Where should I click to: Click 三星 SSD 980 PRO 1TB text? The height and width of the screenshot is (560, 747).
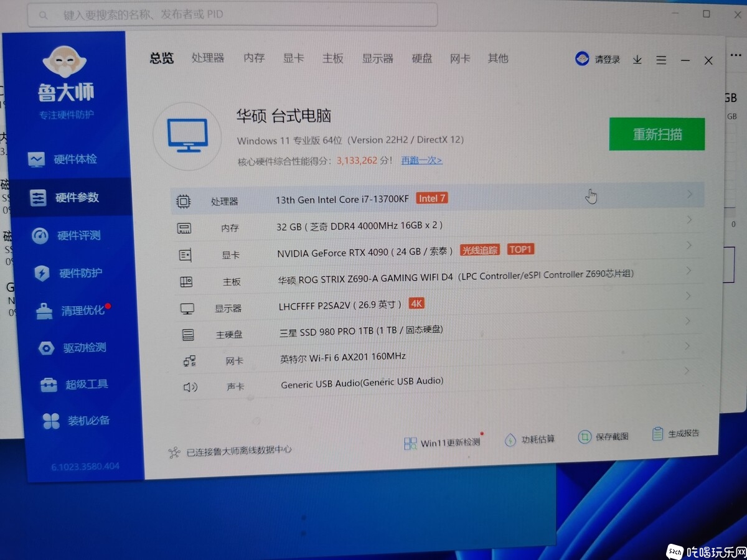[x=327, y=332]
